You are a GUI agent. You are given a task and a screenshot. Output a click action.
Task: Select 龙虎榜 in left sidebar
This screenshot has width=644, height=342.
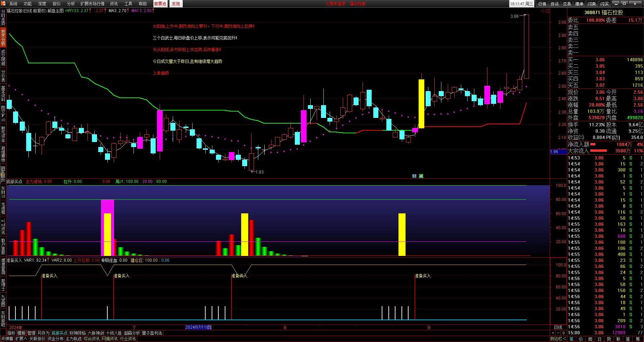(3, 208)
